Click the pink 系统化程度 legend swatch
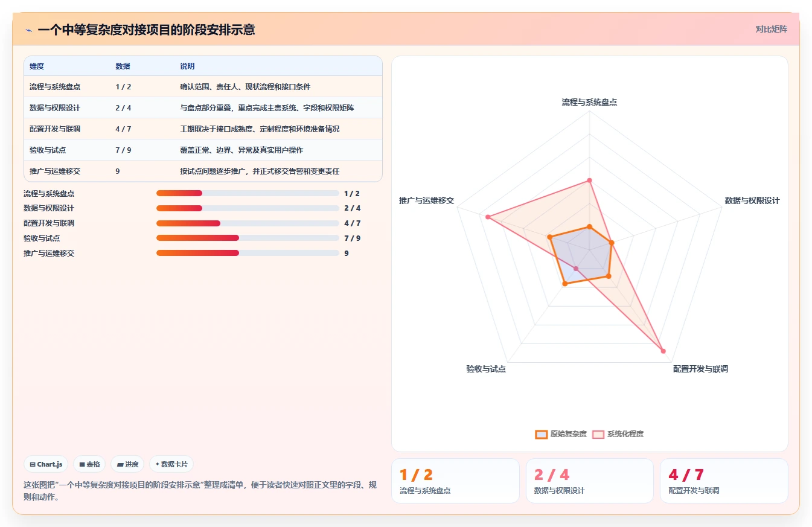 pos(598,434)
